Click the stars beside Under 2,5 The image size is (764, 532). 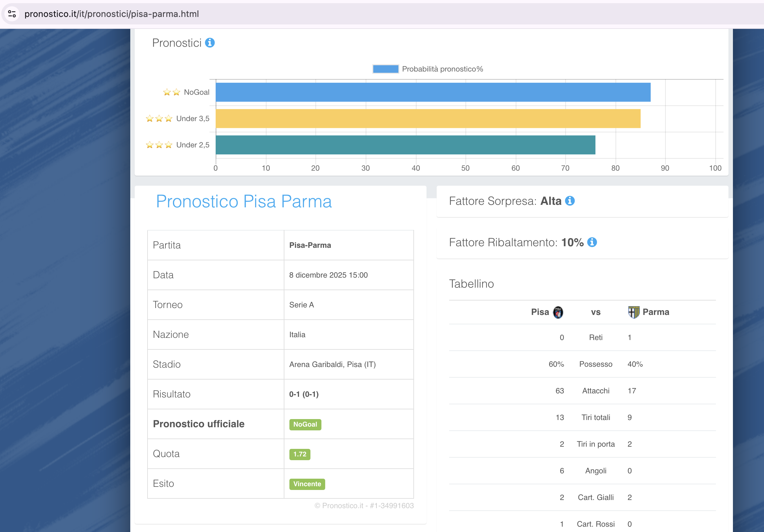point(159,145)
